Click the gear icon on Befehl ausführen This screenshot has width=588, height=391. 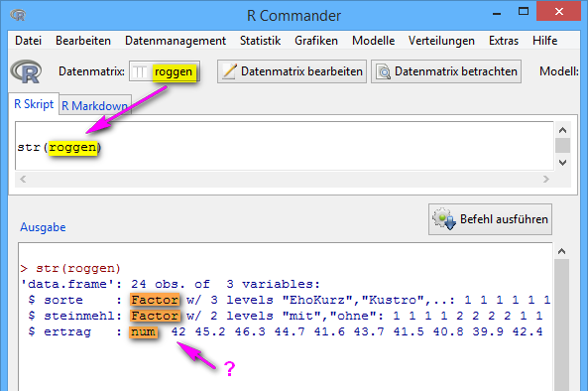point(444,218)
